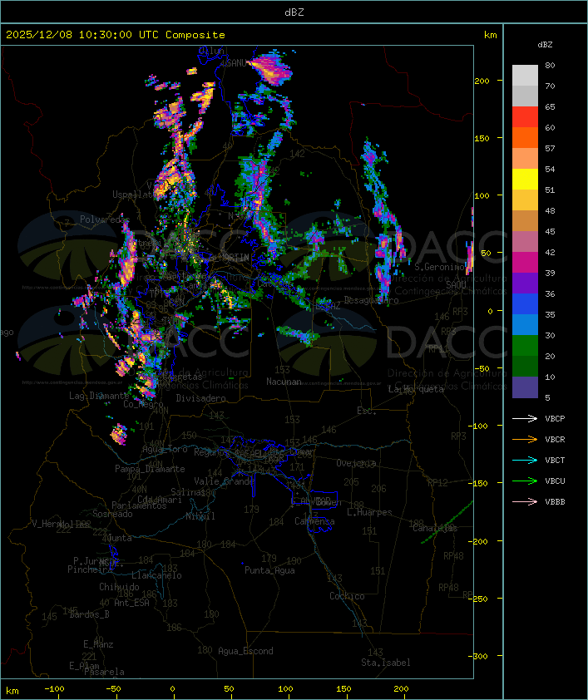Click the 'Parlamentos' place label
Screen dimensions: 588x700
pos(139,505)
